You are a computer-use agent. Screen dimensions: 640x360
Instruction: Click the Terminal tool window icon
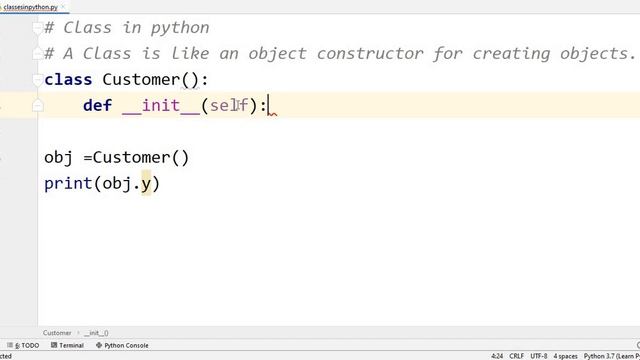(x=54, y=345)
